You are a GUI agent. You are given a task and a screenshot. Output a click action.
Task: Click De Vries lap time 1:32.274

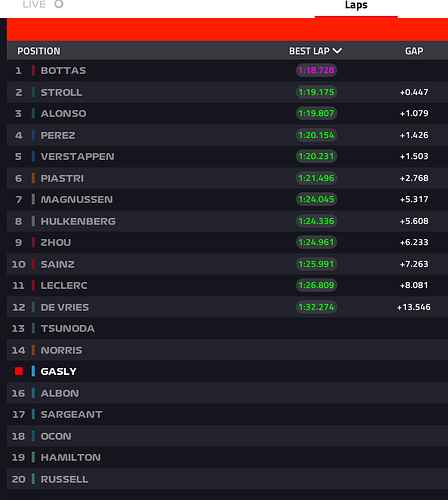[316, 307]
